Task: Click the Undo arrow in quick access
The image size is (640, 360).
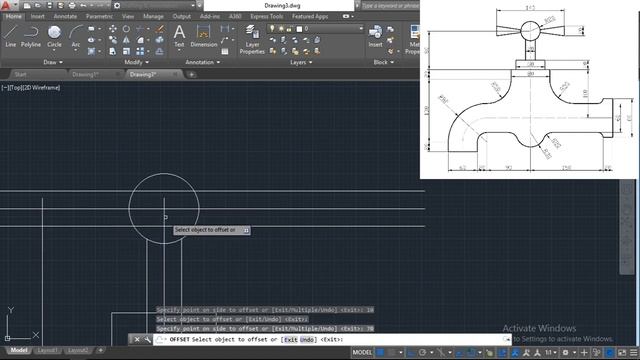Action: tap(83, 6)
